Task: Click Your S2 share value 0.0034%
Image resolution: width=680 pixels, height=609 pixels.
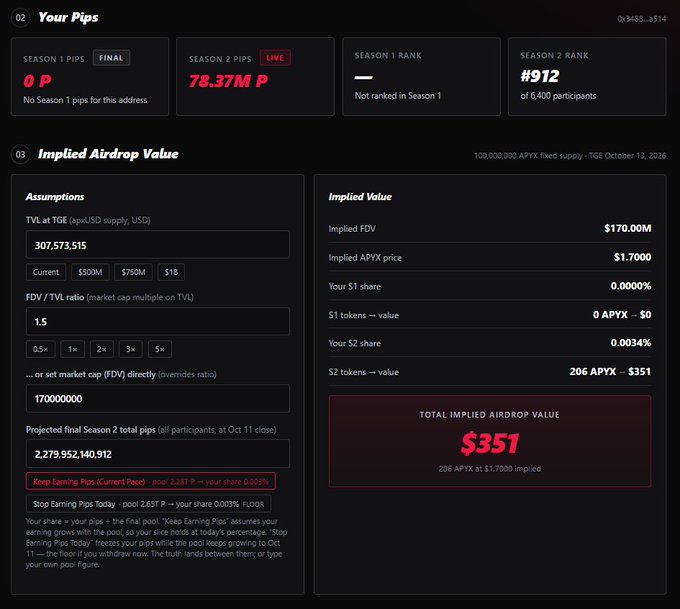Action: click(631, 343)
